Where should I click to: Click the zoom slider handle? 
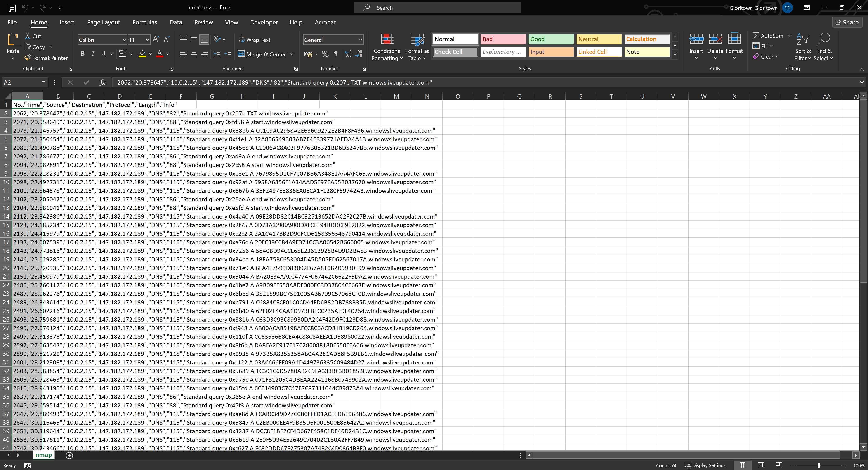819,465
